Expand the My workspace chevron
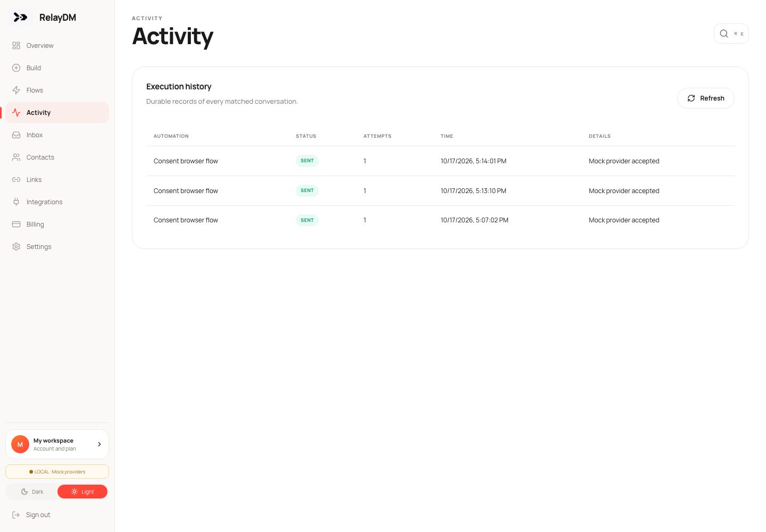The image size is (766, 532). tap(99, 444)
